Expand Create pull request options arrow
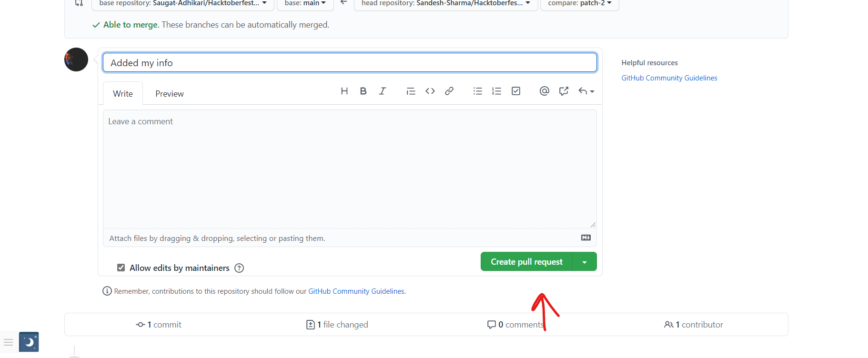The height and width of the screenshot is (358, 868). (585, 262)
